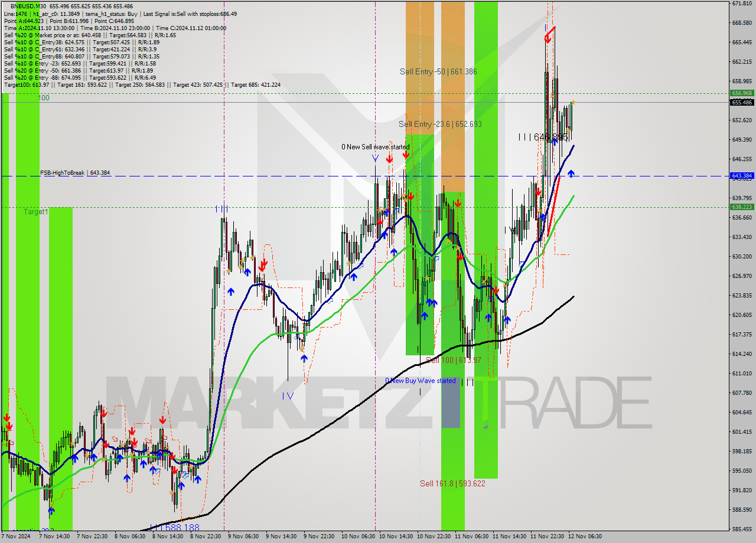Select the 'Sell Entry -23.6 | 652.693' label

point(440,124)
